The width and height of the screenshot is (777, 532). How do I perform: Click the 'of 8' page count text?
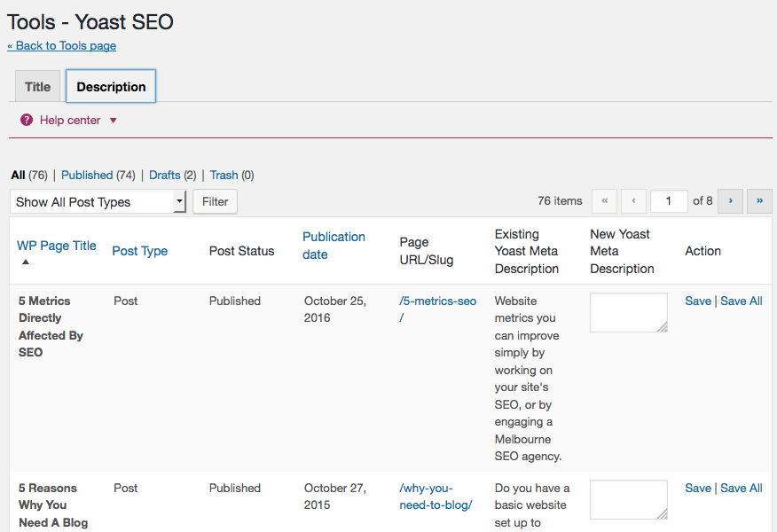[x=702, y=201]
